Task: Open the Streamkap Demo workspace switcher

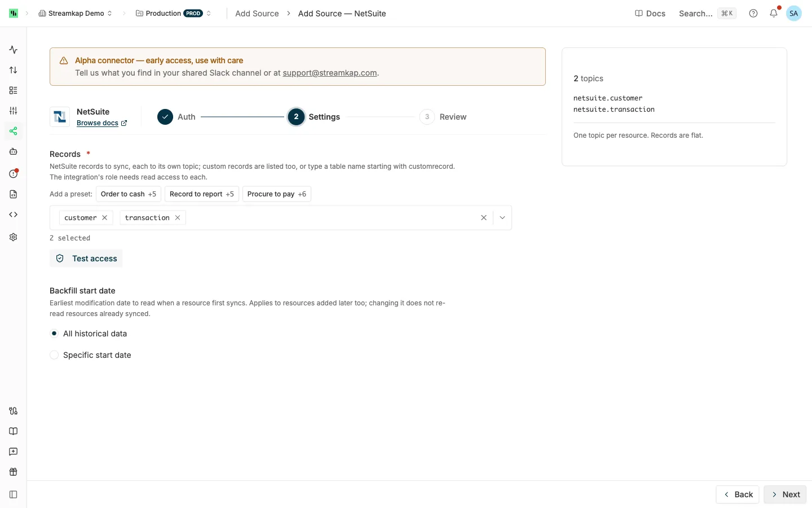Action: pos(75,14)
